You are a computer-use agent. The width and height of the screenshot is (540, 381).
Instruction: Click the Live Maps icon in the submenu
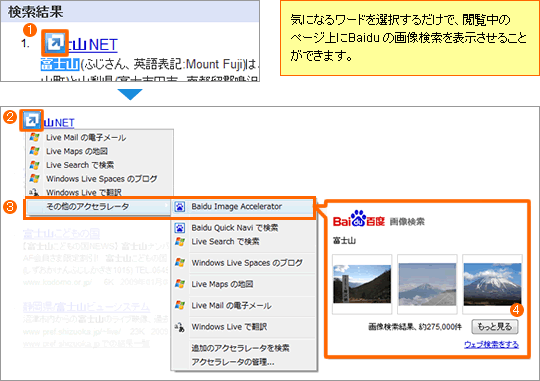tap(179, 284)
